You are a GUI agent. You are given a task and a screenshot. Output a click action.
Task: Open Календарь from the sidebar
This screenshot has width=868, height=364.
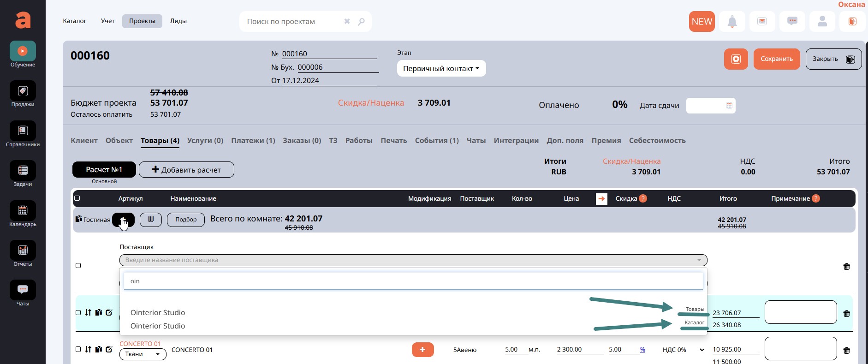23,214
